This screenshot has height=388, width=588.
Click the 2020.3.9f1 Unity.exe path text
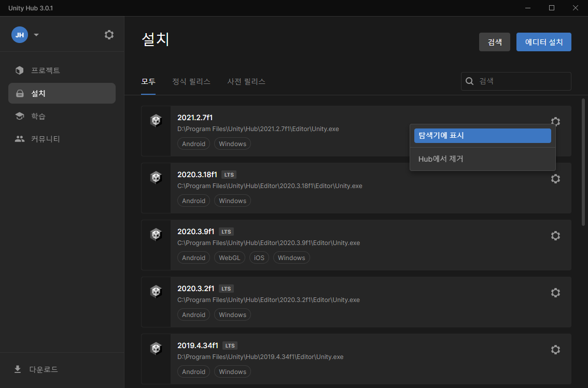tap(269, 242)
